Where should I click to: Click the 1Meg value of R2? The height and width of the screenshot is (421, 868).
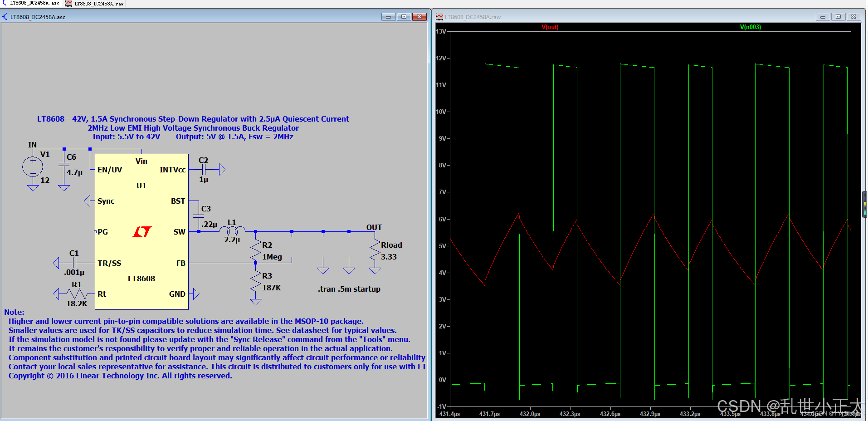[x=272, y=257]
